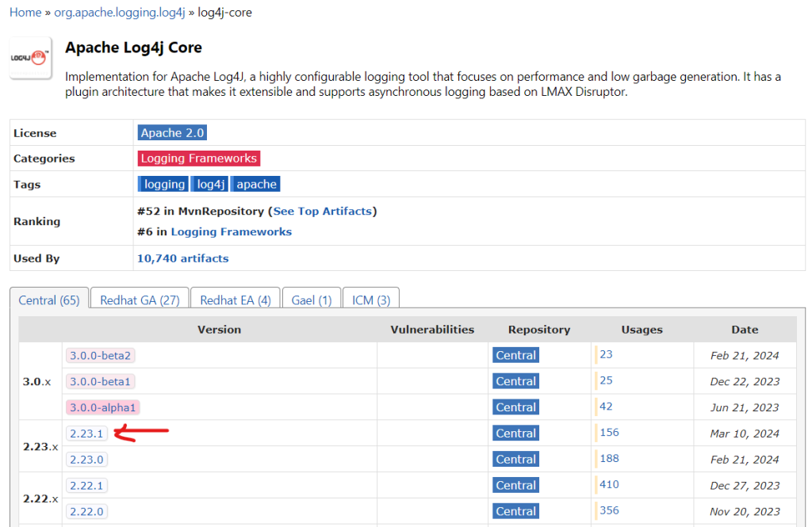The height and width of the screenshot is (527, 812).
Task: Click the Central repository badge for 2.22.1
Action: [515, 485]
